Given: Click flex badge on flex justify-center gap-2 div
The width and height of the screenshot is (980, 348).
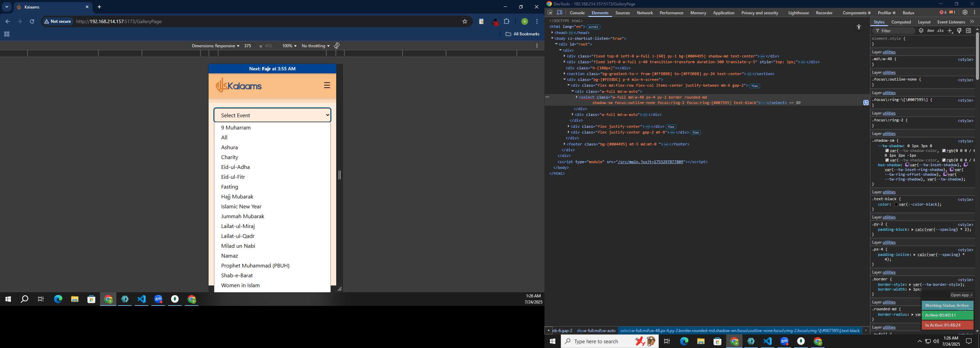Looking at the screenshot, I should point(696,133).
